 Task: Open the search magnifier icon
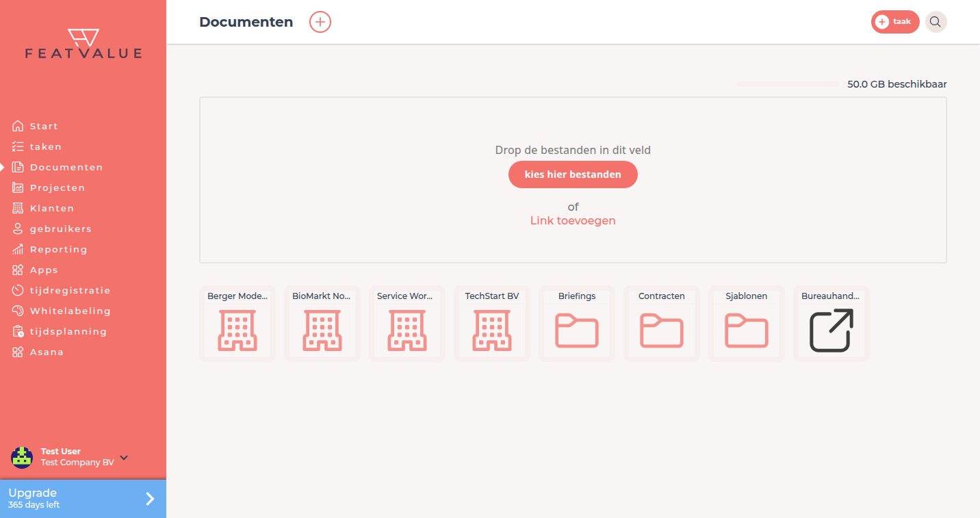[936, 22]
